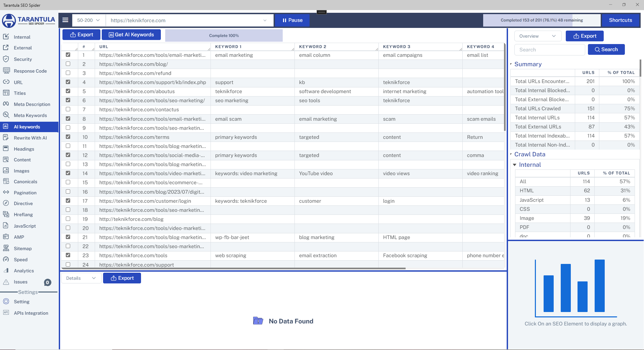Click the Sitemap sidebar icon
The image size is (644, 350).
[6, 248]
